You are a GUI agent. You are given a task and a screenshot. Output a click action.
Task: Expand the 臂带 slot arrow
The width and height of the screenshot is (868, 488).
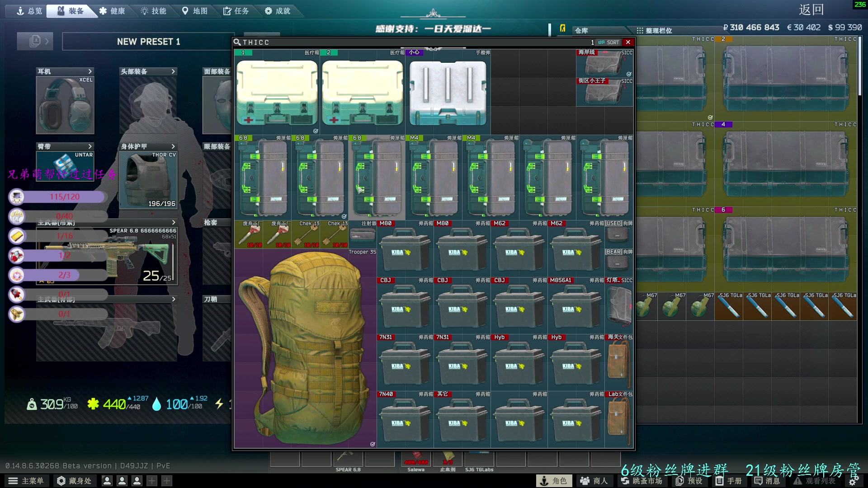click(90, 146)
